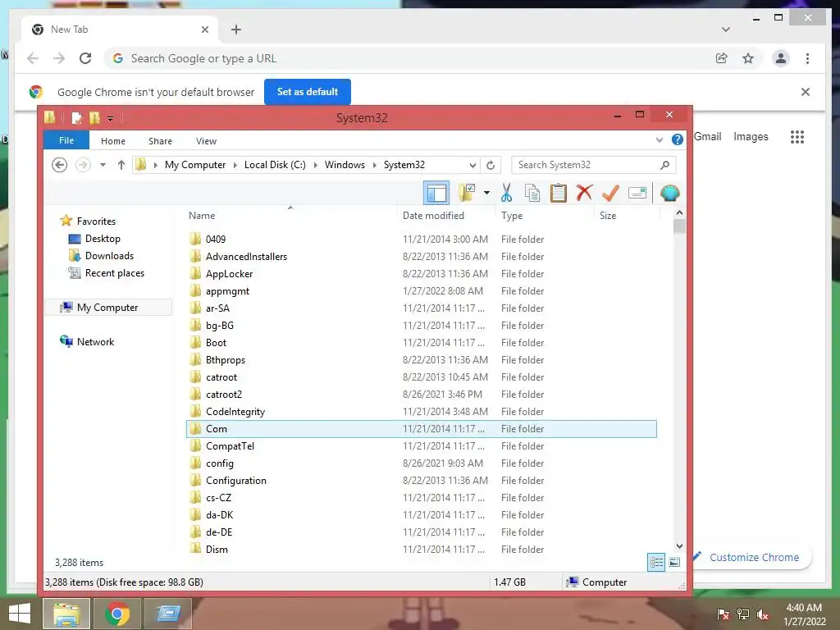The height and width of the screenshot is (630, 840).
Task: Select Favorites header in navigation pane
Action: 96,221
